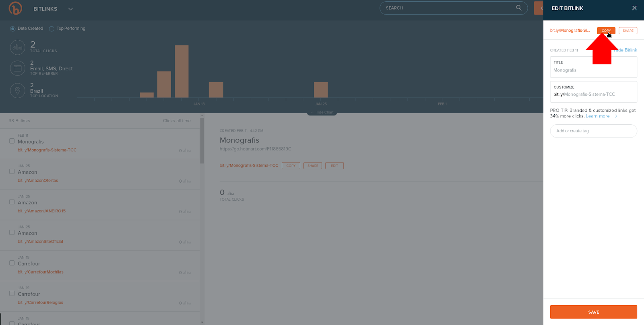Screen dimensions: 644x325
Task: Click scrollbar down arrow in bitlinks list
Action: pyautogui.click(x=202, y=322)
